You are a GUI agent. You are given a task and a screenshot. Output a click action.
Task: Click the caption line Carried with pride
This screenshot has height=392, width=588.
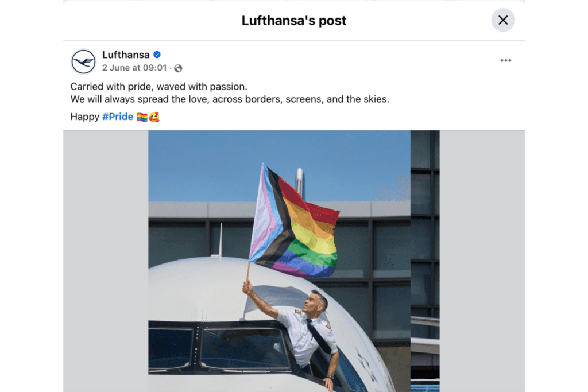[x=158, y=87]
